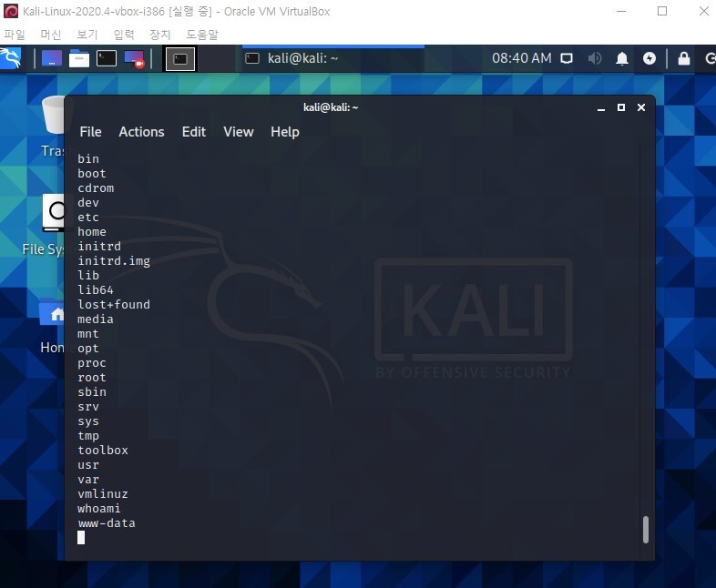This screenshot has height=588, width=716.
Task: Open VirtualBox 보기 menu
Action: tap(87, 35)
